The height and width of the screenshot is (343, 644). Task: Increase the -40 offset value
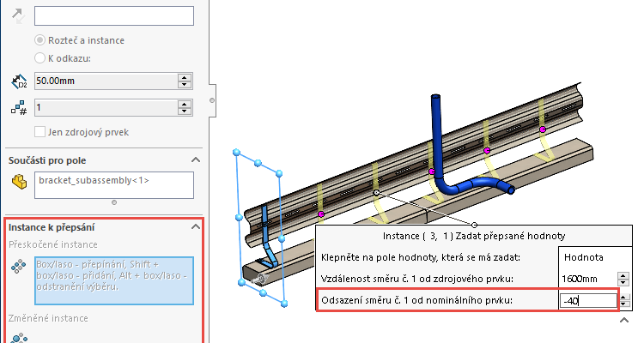pos(624,298)
